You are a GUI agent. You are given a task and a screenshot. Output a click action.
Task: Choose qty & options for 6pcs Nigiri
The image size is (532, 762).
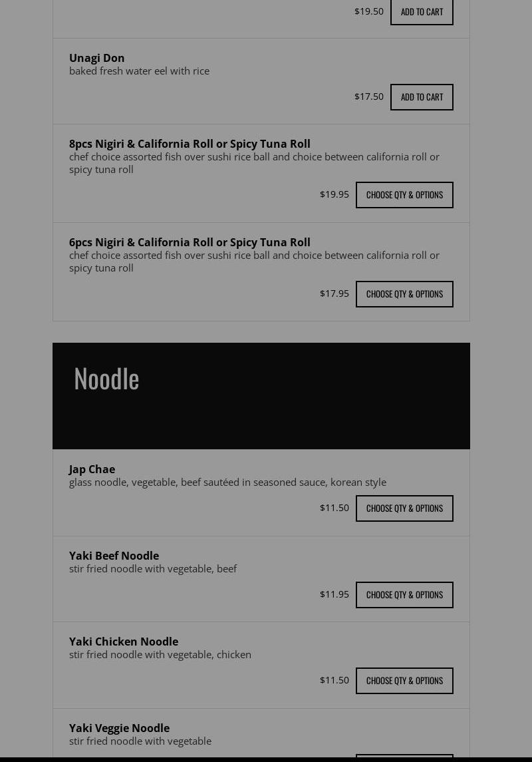[404, 294]
